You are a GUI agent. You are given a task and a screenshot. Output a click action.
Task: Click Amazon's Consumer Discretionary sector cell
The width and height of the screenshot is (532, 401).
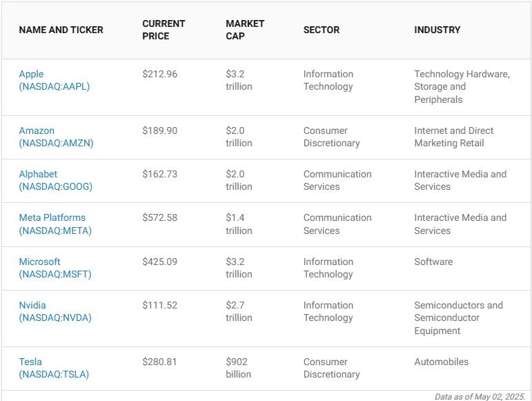click(x=331, y=137)
